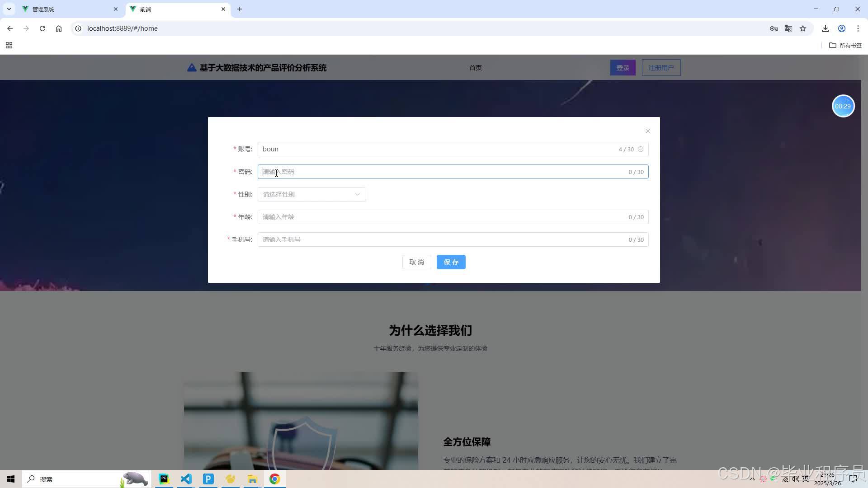Click the taskbar 搜索 search box
This screenshot has height=488, width=868.
pos(87,479)
